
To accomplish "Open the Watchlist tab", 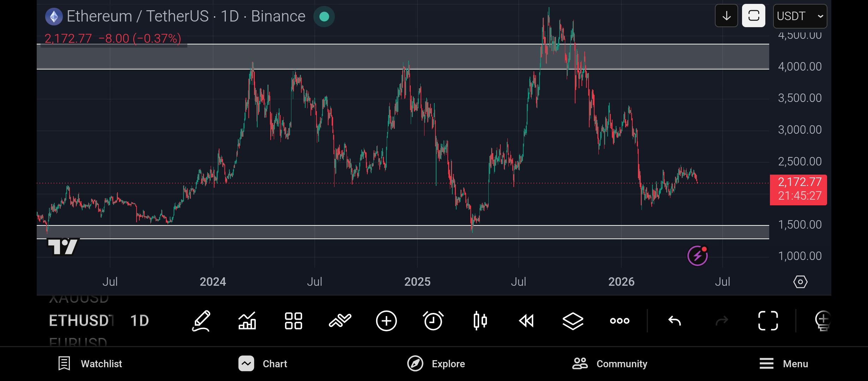I will (90, 364).
